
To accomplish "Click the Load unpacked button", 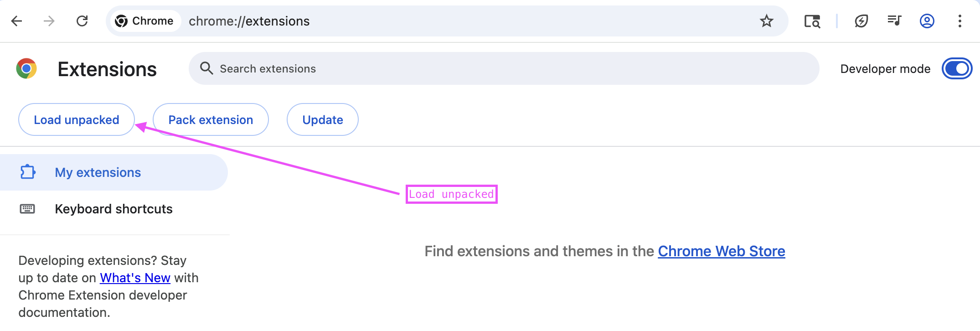I will click(77, 120).
